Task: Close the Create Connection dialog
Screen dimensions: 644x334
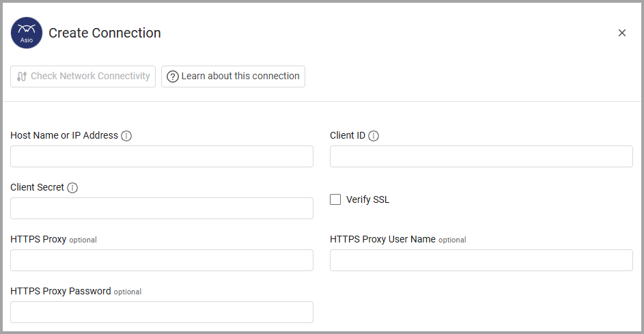Action: click(621, 33)
